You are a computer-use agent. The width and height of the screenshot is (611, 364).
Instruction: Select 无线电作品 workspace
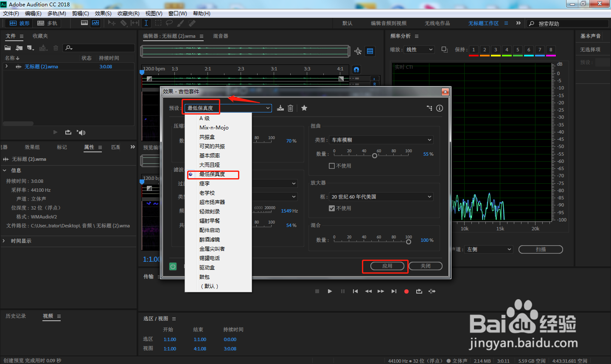coord(437,23)
